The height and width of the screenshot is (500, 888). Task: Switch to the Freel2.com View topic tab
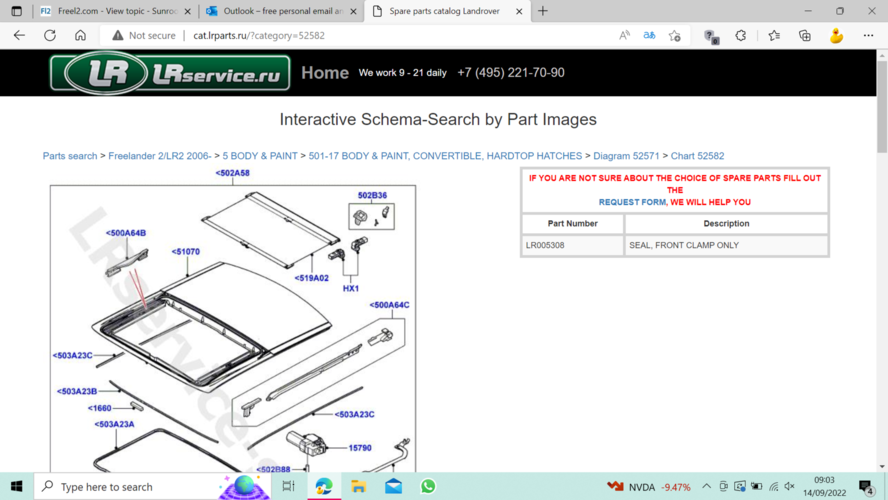pos(116,11)
